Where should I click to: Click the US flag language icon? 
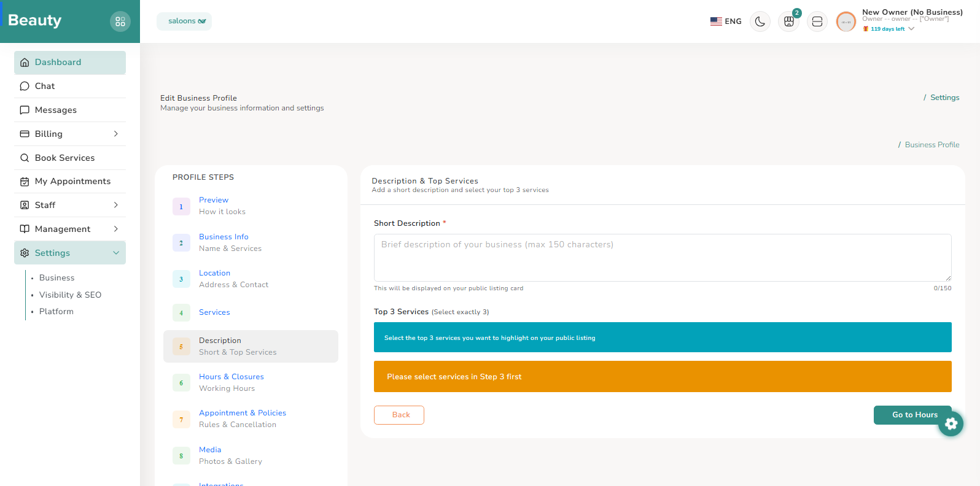click(716, 21)
